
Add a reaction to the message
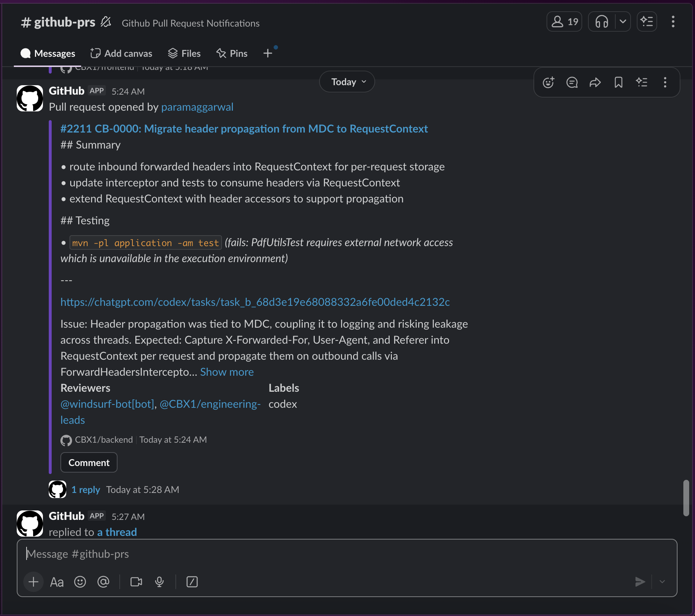(548, 83)
